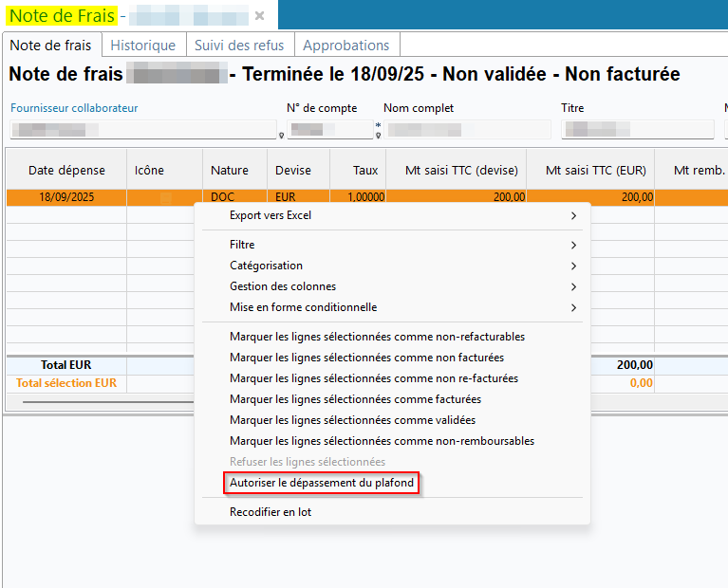Switch to Suivi des refus tab
Viewport: 728px width, 588px height.
coord(239,45)
